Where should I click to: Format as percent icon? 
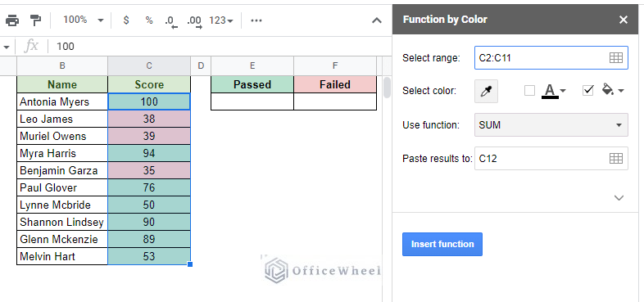(148, 20)
